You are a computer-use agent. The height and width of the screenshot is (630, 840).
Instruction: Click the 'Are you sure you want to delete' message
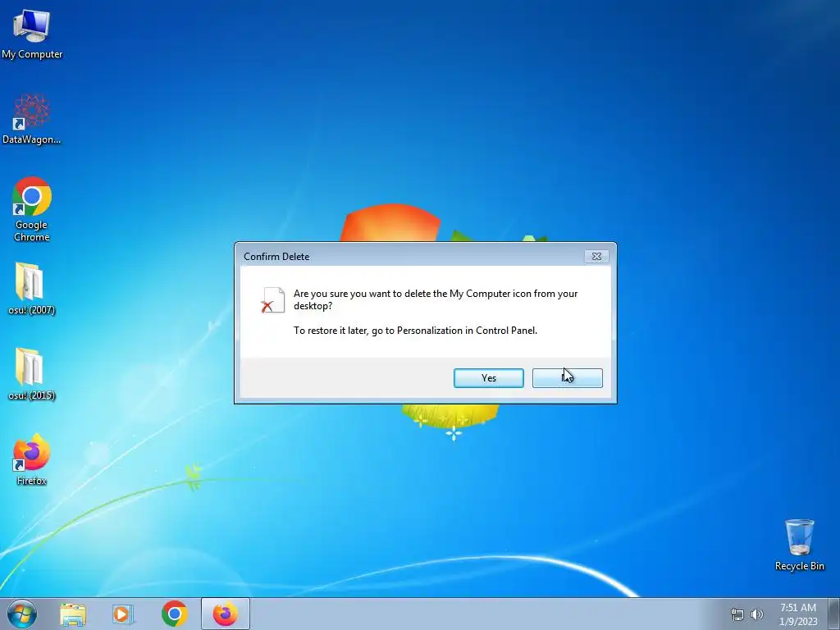pos(436,299)
